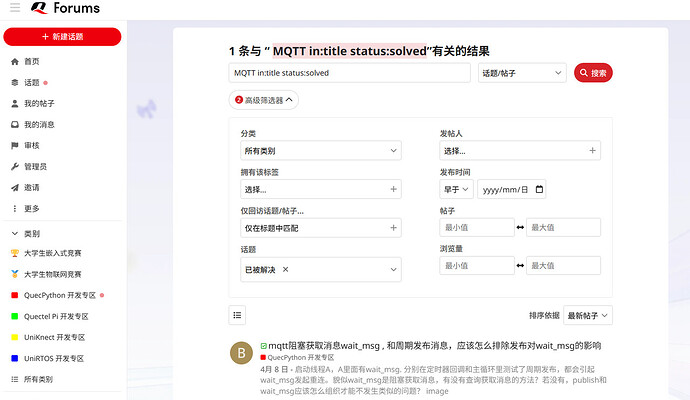
Task: Toggle bulk select list button
Action: pyautogui.click(x=237, y=315)
